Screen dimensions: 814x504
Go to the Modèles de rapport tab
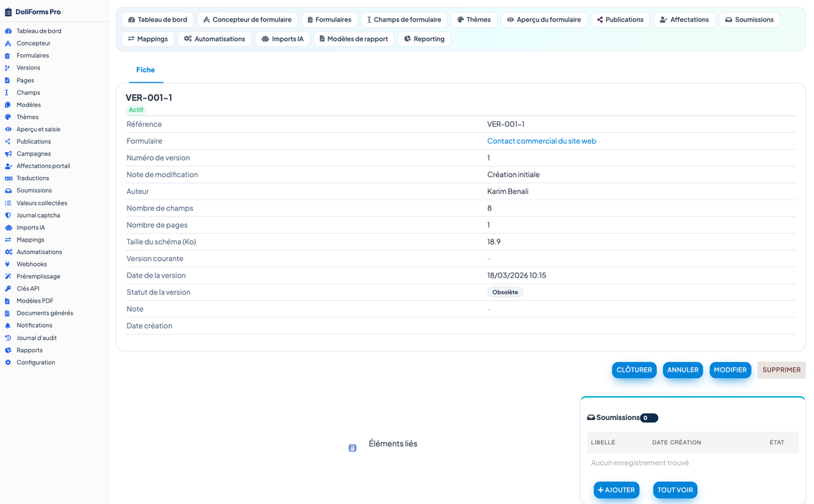353,39
